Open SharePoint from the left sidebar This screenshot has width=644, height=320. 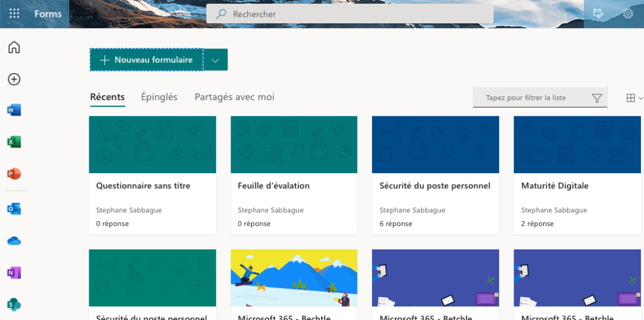14,305
